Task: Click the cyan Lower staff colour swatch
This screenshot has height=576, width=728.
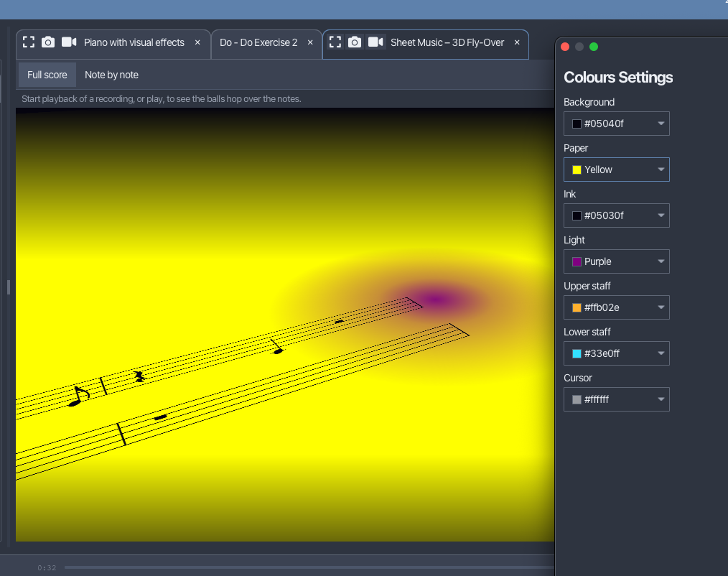Action: pos(577,353)
